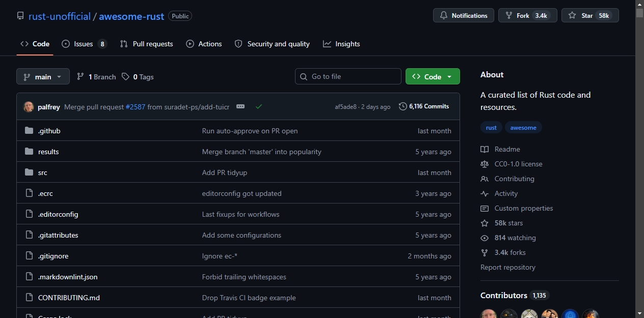Open the .editorconfig file name

click(x=58, y=214)
